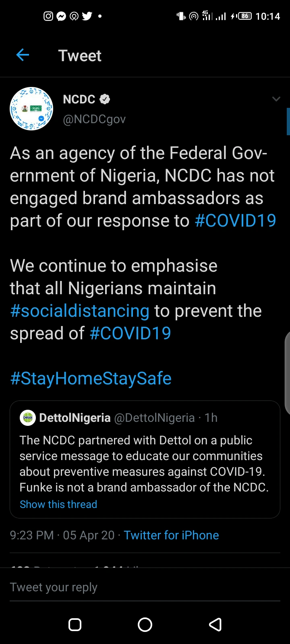The height and width of the screenshot is (644, 290).
Task: Tap Android home circle button
Action: [145, 625]
